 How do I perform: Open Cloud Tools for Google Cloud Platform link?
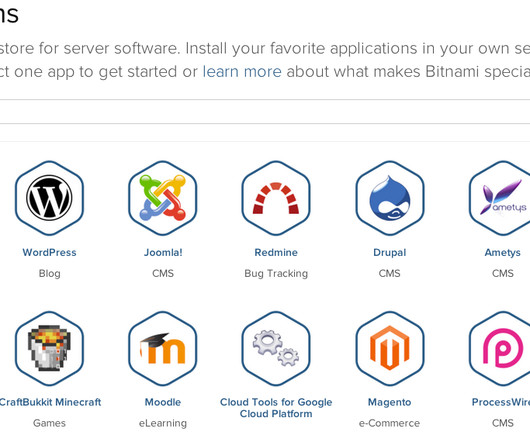[276, 408]
